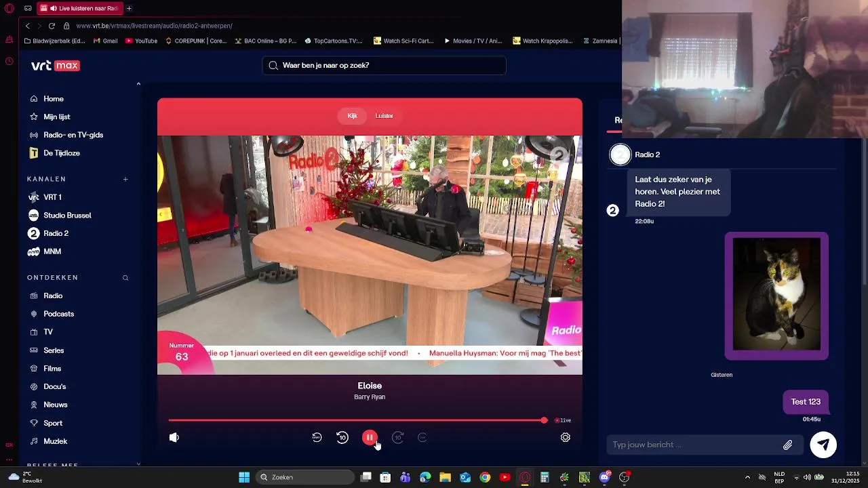Jump to live with the last playback icon
The image size is (868, 488).
(x=422, y=438)
